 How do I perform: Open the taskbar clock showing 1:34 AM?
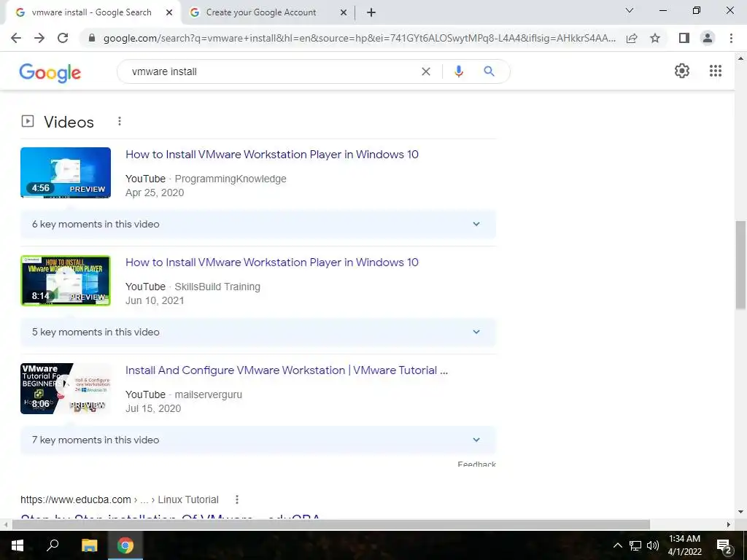point(684,545)
